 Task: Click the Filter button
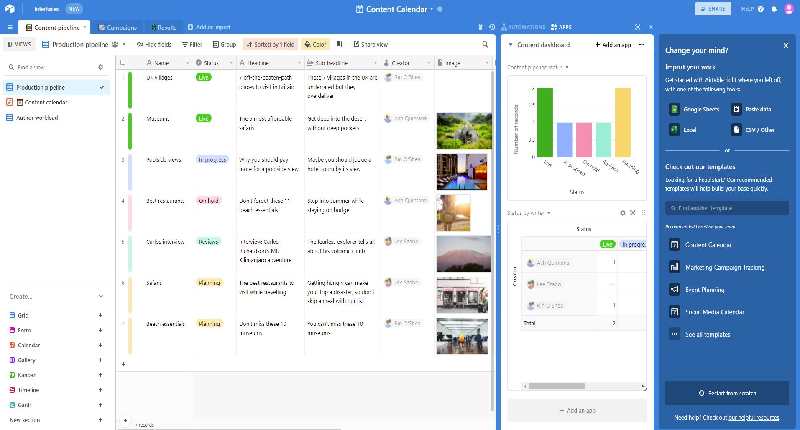point(192,44)
